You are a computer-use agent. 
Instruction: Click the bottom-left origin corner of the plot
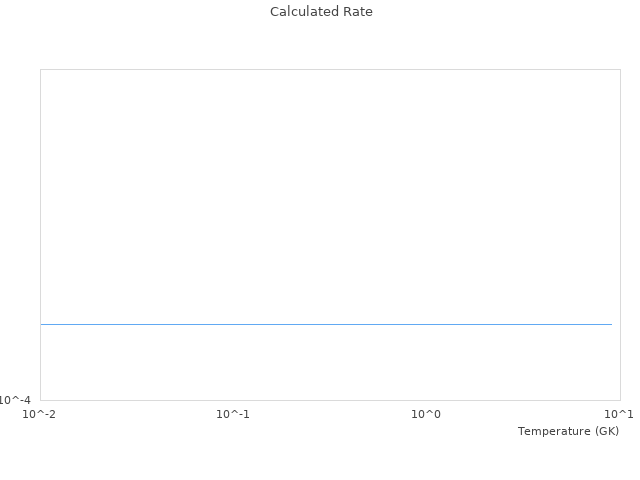coord(41,400)
